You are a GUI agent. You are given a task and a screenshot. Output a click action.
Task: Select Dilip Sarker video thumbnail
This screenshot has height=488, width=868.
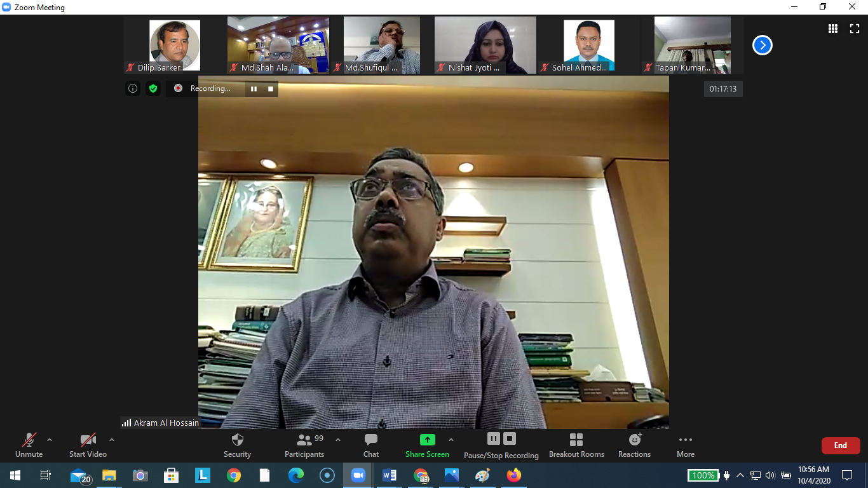[175, 45]
